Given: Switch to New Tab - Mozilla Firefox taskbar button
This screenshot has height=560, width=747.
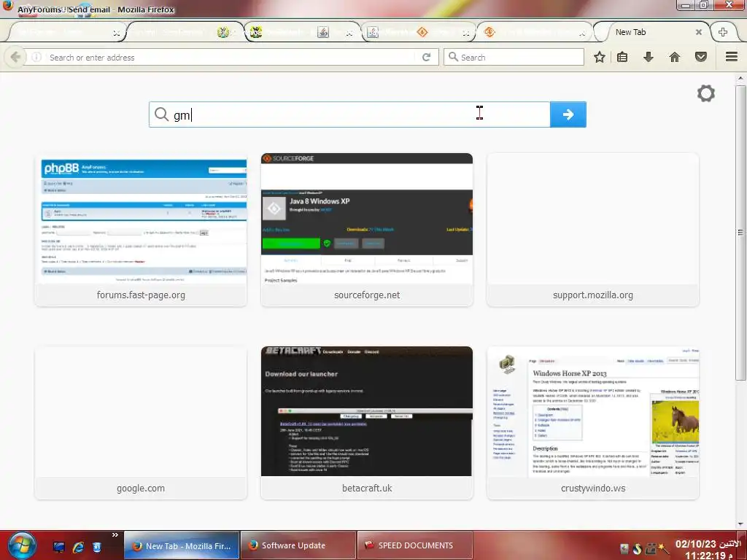Looking at the screenshot, I should coord(182,545).
